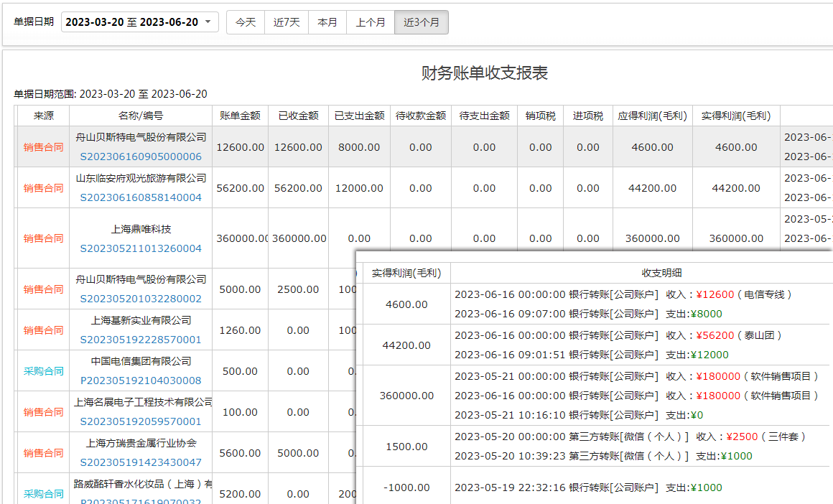Click company name 山东临安府观光旅游有限公司

point(141,179)
